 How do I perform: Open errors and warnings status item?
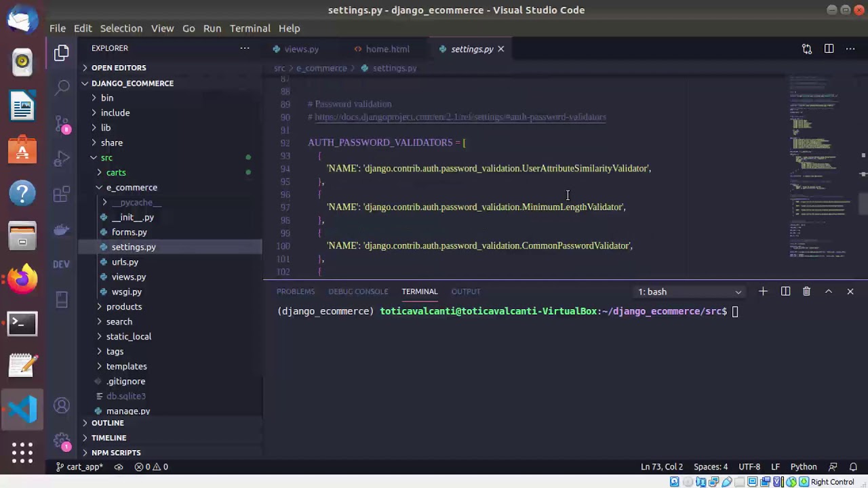tap(151, 466)
